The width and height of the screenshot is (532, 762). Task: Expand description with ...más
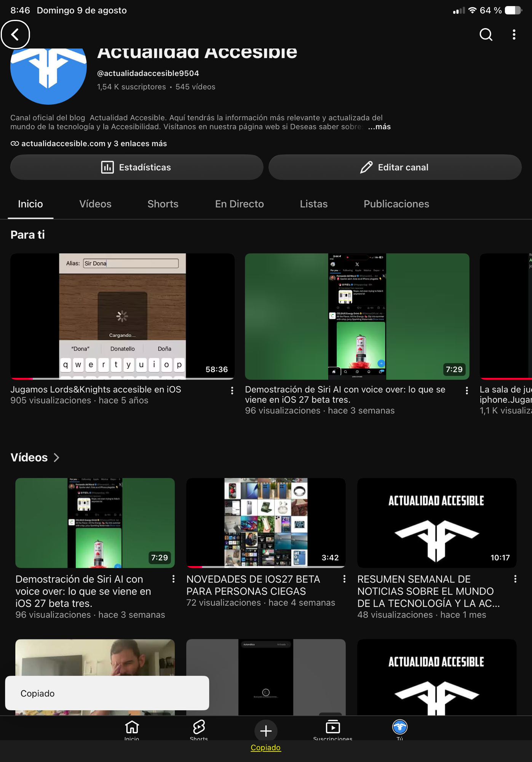click(x=379, y=127)
